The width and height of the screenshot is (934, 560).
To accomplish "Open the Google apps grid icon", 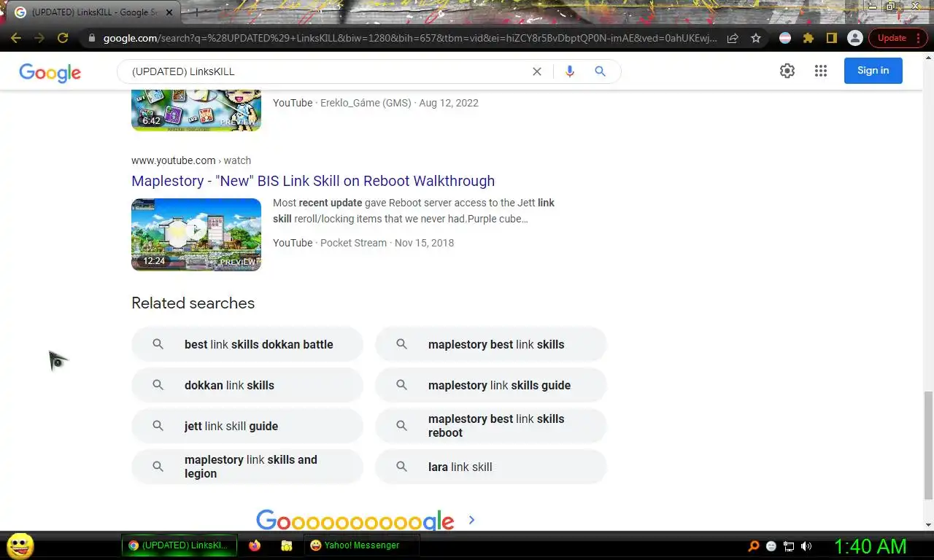I will click(821, 71).
